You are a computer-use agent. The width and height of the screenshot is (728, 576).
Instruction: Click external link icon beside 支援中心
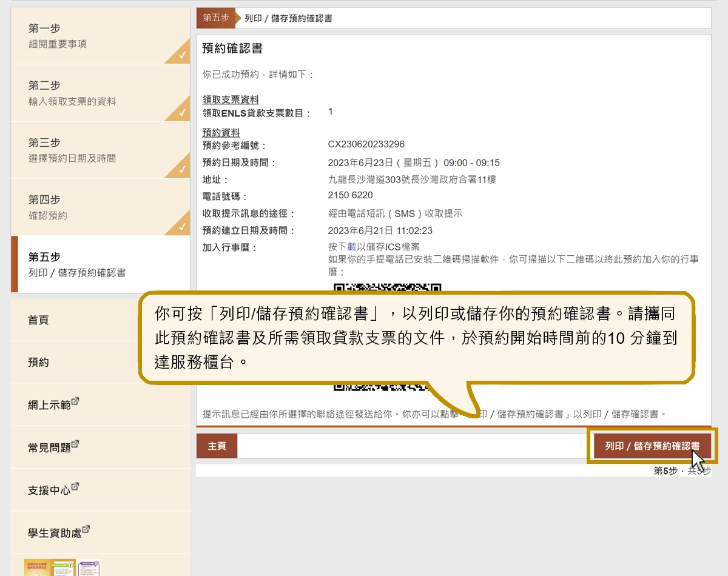point(76,487)
